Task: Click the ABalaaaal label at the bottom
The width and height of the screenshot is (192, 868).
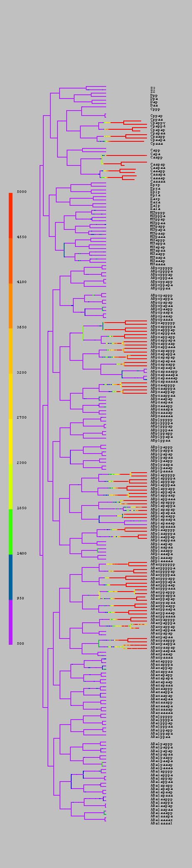Action: [x=161, y=823]
